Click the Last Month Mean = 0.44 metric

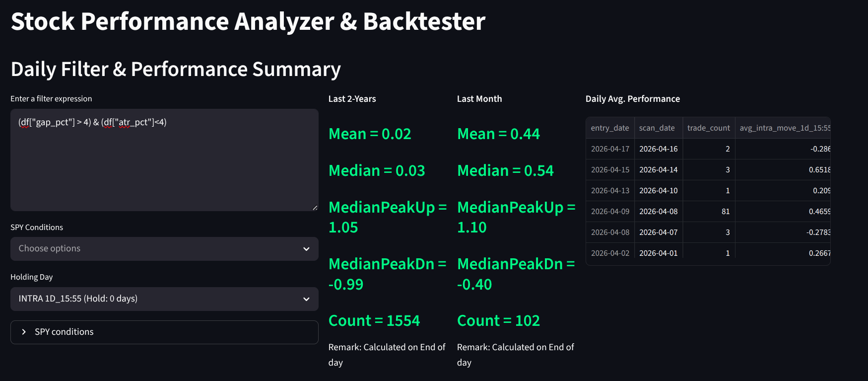click(x=498, y=134)
